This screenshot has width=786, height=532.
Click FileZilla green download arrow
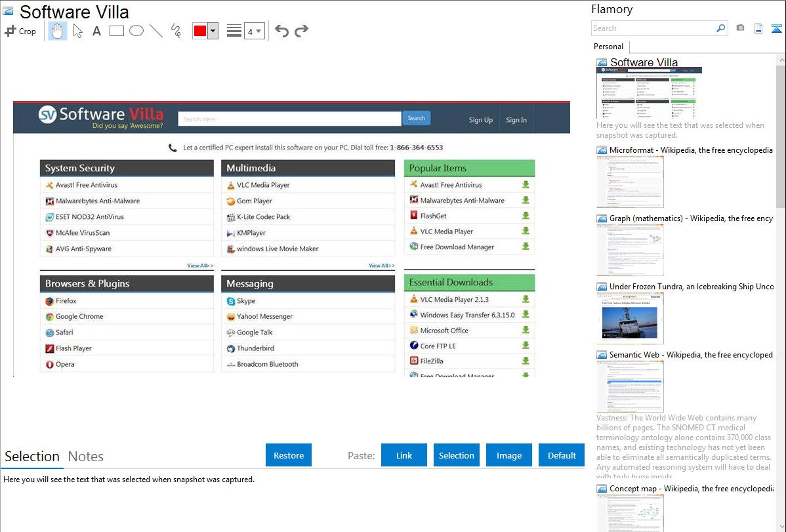pyautogui.click(x=526, y=361)
